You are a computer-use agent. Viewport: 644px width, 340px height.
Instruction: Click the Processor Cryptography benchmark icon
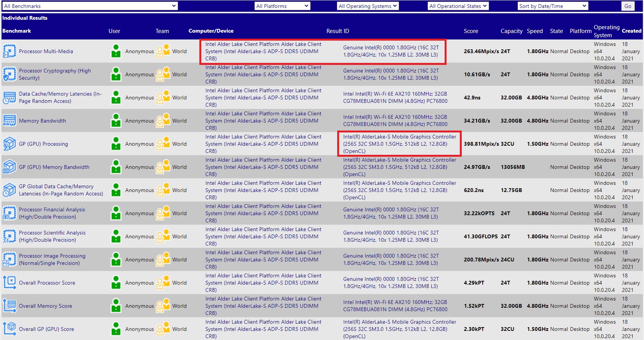pyautogui.click(x=9, y=74)
